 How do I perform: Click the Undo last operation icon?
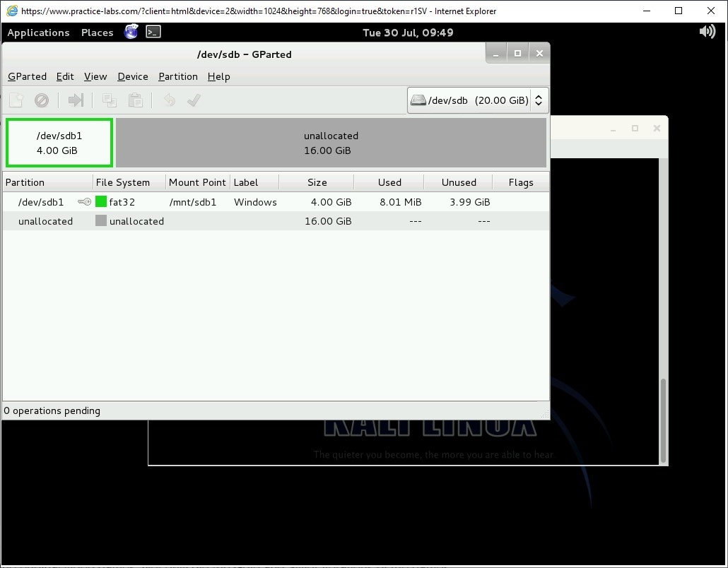pos(169,100)
